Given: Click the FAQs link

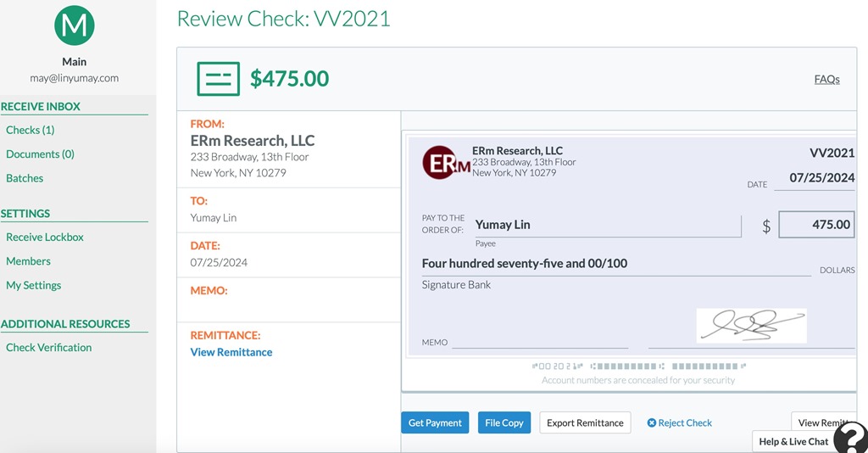Looking at the screenshot, I should click(x=826, y=79).
